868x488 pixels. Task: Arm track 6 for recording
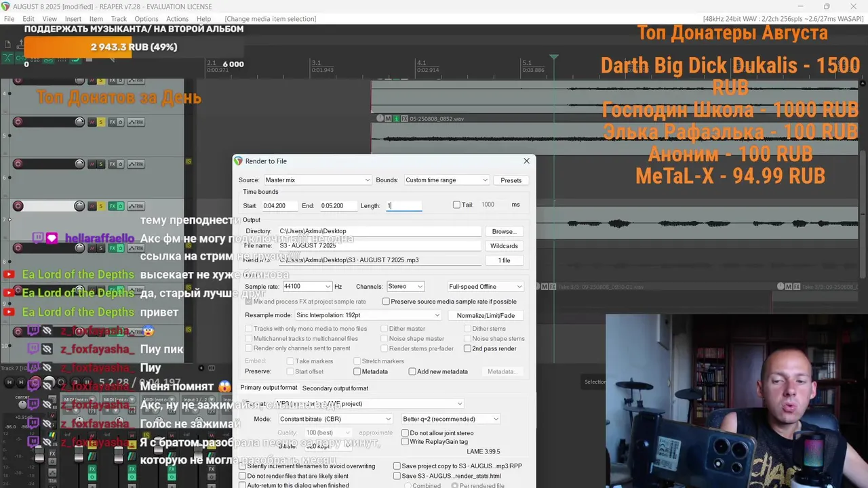point(18,164)
